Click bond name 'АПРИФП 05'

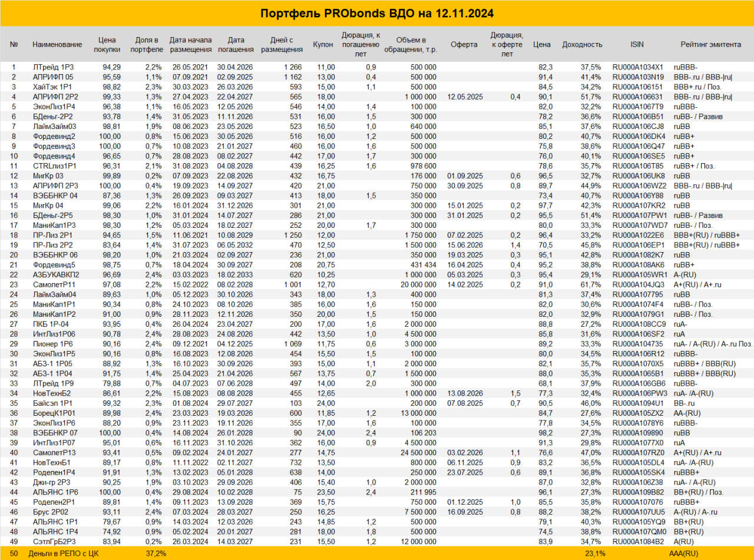pos(53,77)
